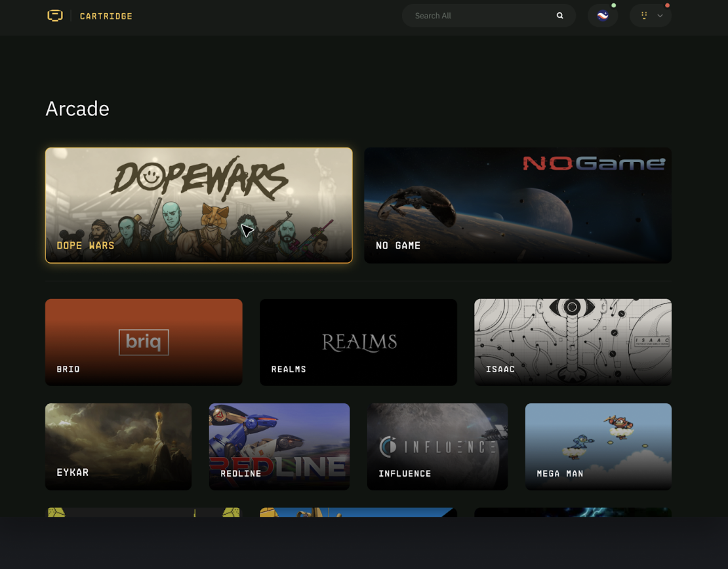Click the DOPE WARS title label
Viewport: 728px width, 569px height.
click(x=85, y=245)
